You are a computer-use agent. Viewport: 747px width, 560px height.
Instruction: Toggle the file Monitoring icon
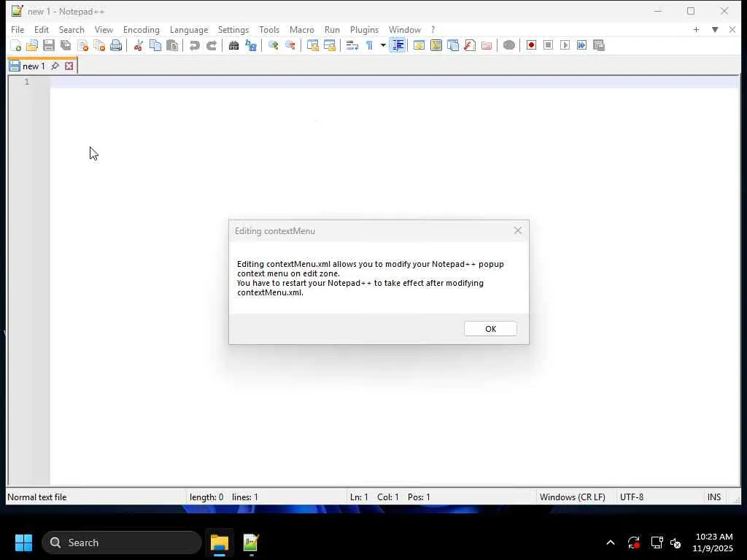click(508, 45)
